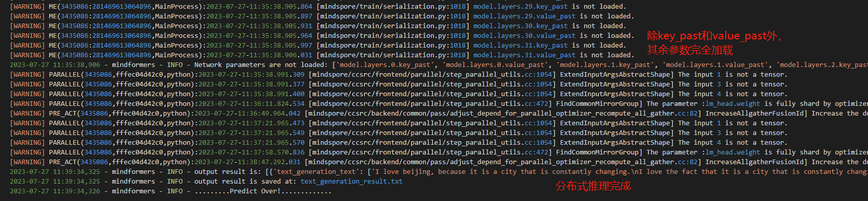This screenshot has width=868, height=201.
Task: Open the text_generation_result.txt file link
Action: [351, 182]
